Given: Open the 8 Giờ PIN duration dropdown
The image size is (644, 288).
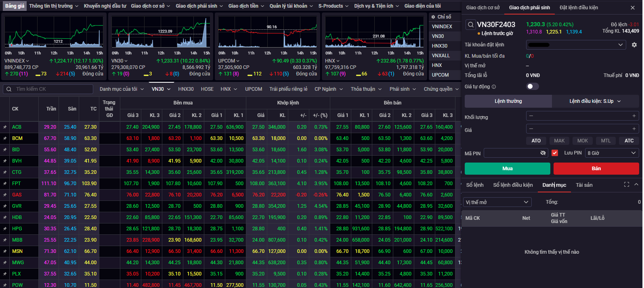Looking at the screenshot, I should pos(612,153).
